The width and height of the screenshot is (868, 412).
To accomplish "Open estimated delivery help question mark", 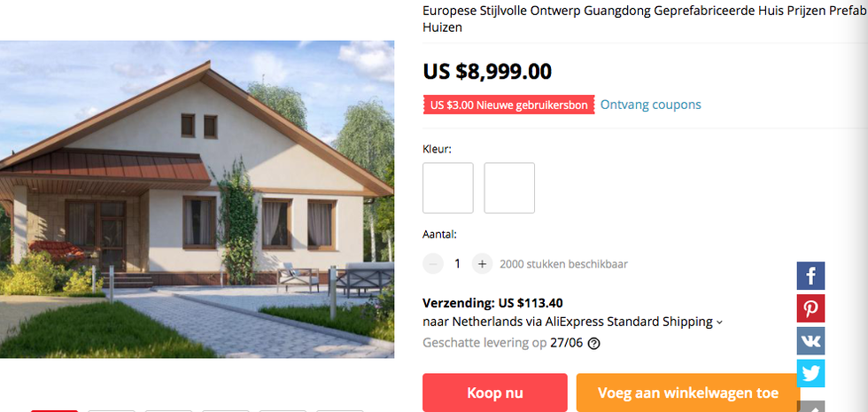I will 593,344.
